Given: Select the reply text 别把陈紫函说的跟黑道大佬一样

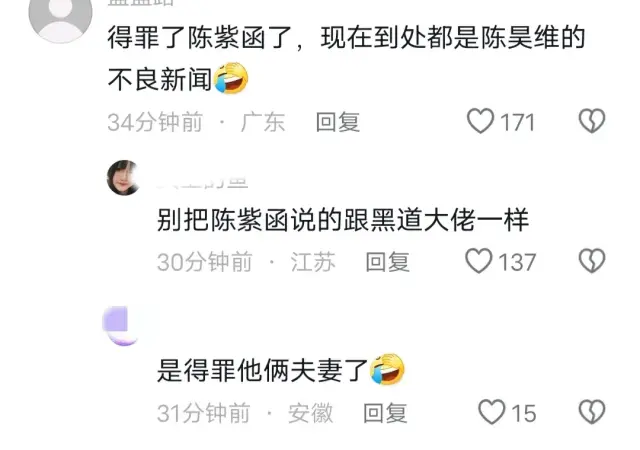Looking at the screenshot, I should [343, 220].
